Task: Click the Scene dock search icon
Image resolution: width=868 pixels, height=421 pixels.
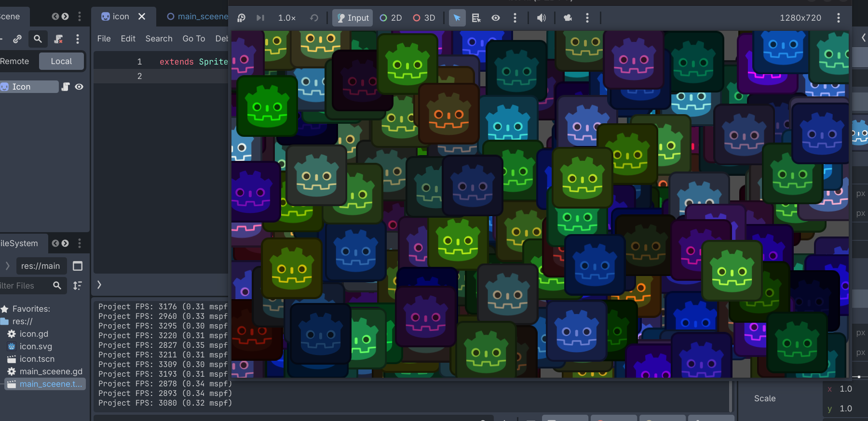Action: tap(38, 39)
